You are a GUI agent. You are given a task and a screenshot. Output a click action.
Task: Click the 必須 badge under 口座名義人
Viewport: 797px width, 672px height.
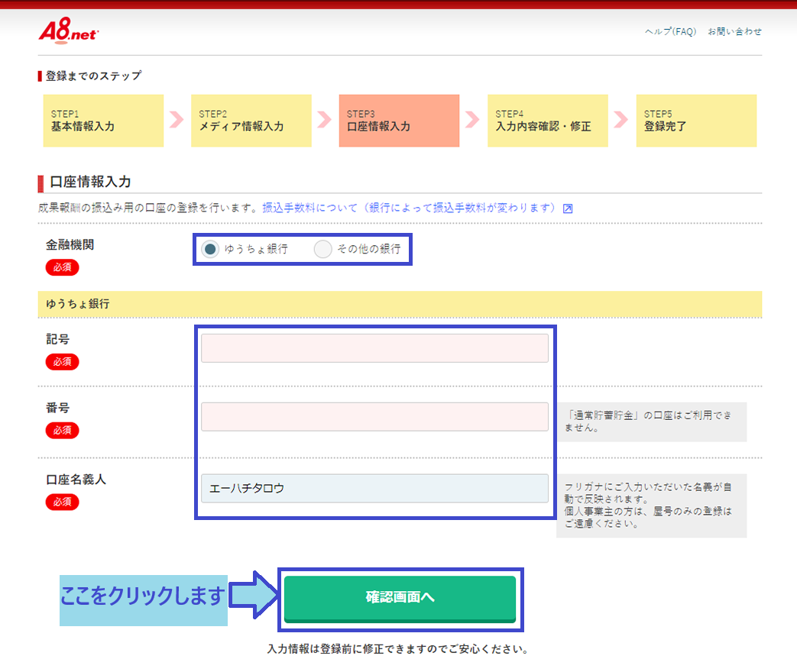[x=62, y=502]
